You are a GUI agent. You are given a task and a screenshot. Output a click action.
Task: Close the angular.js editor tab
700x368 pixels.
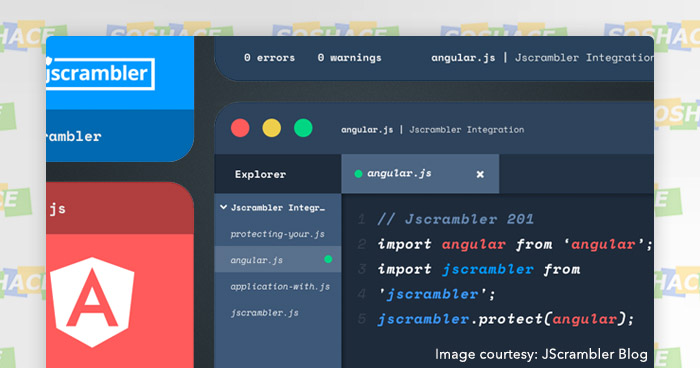(x=480, y=174)
